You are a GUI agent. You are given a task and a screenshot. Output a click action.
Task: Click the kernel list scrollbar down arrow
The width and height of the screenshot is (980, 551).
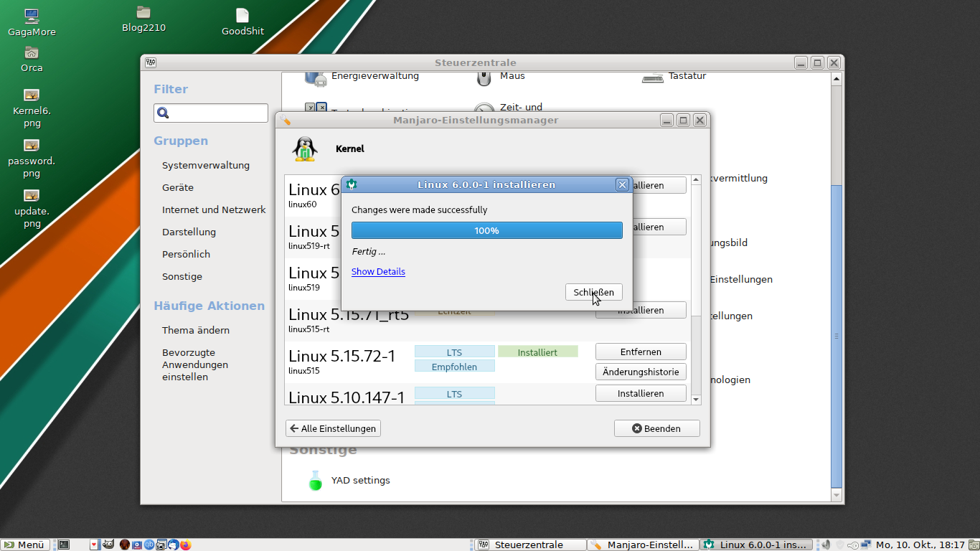[x=696, y=398]
